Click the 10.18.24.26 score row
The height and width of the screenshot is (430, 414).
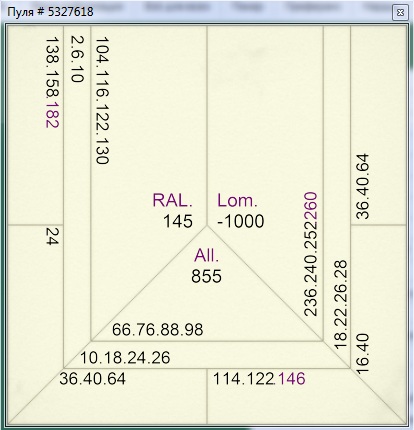point(125,358)
